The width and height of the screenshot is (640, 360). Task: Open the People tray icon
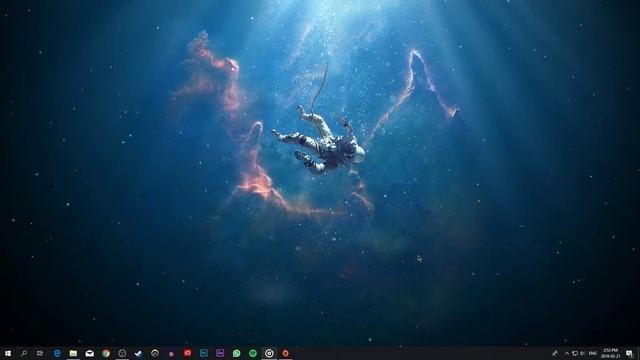click(555, 353)
